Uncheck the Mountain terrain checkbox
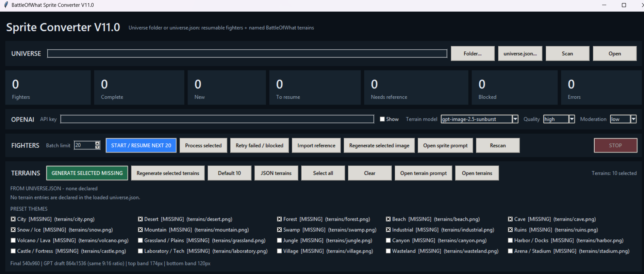This screenshot has height=274, width=644. click(140, 230)
